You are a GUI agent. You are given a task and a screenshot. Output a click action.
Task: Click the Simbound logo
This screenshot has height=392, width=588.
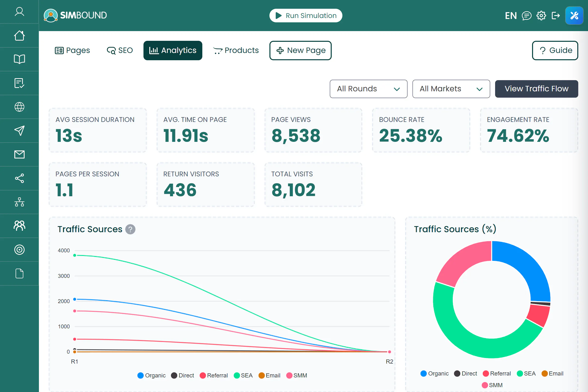pos(75,15)
